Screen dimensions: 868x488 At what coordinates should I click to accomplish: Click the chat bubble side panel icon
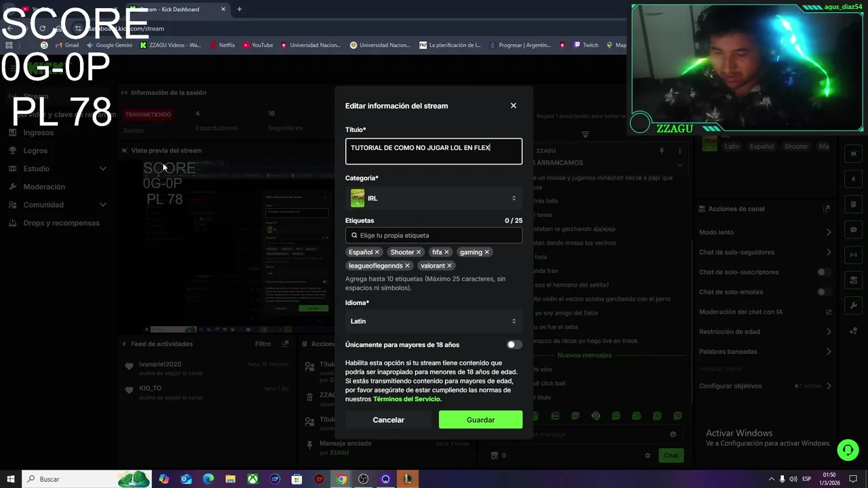[854, 230]
